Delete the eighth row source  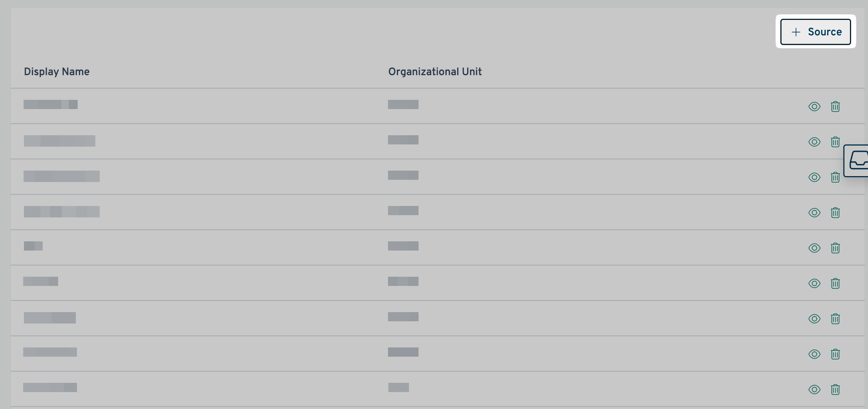coord(835,354)
